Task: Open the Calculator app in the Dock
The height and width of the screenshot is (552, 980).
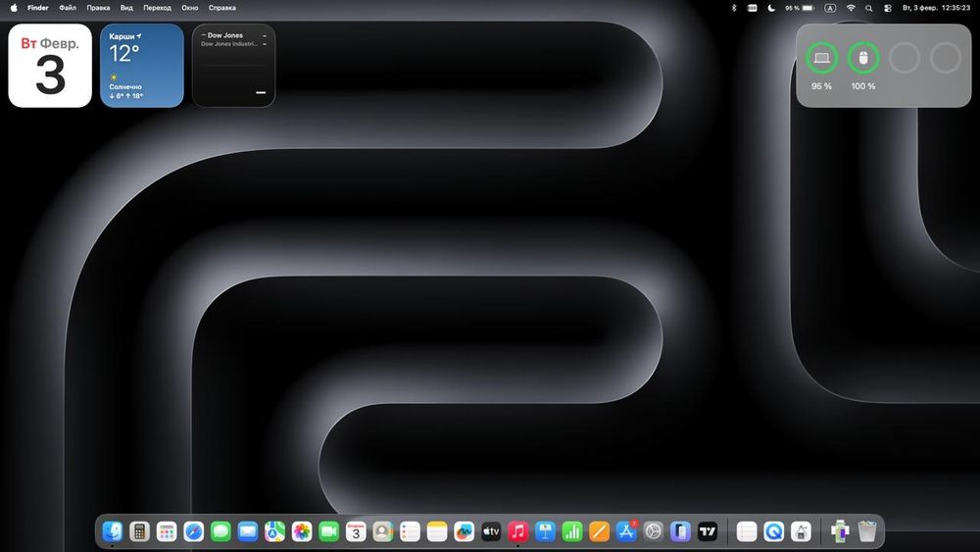Action: 139,531
